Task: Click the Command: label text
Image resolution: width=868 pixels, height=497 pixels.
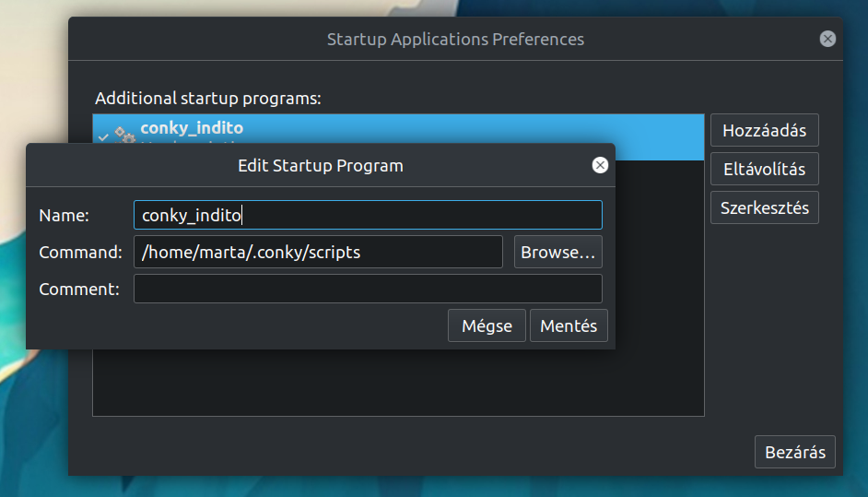Action: pos(80,252)
